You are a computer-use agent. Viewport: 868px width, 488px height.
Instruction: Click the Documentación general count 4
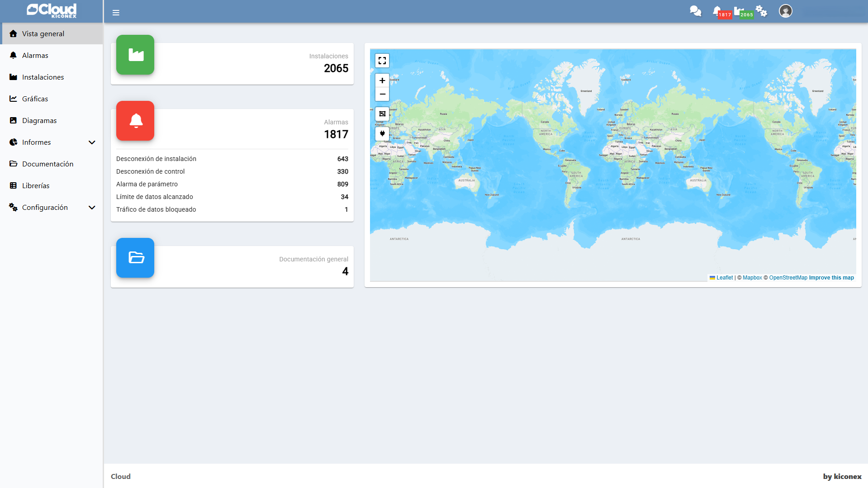(345, 271)
